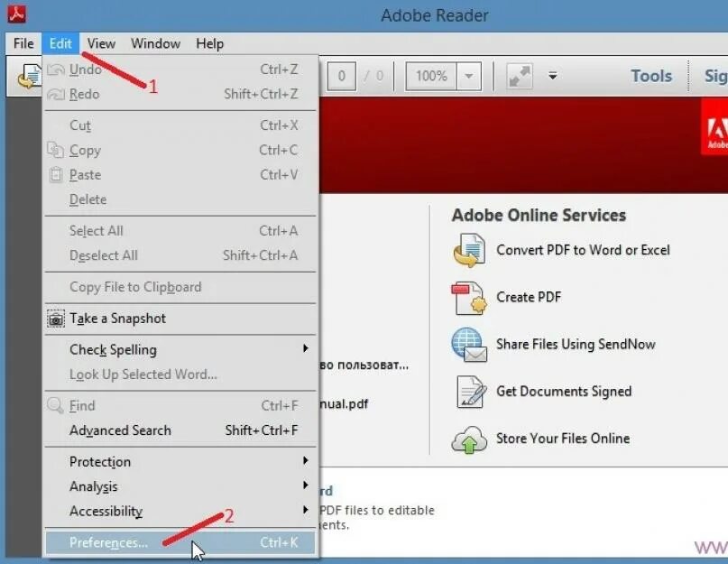Click the Create PDF service icon
The height and width of the screenshot is (564, 728).
point(469,298)
